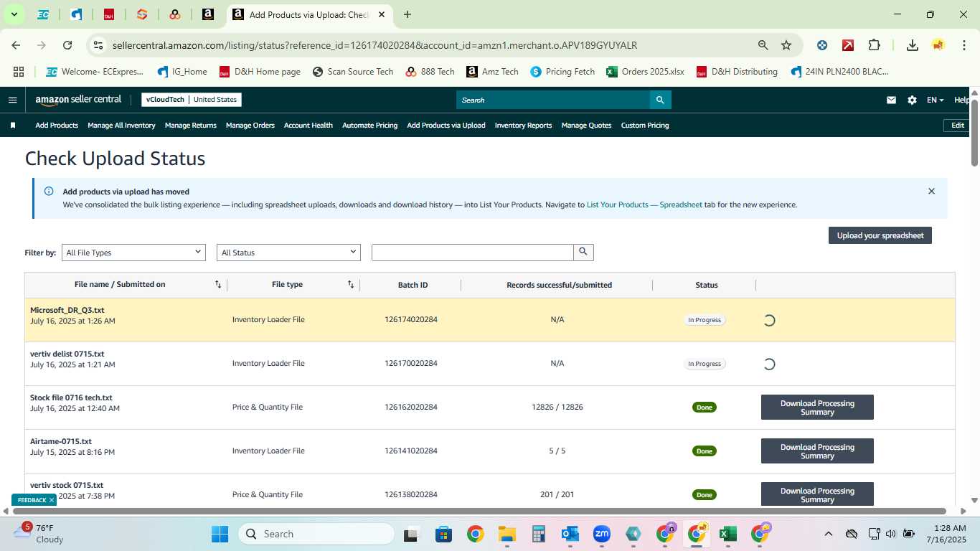Open the tab search dropdown arrow
This screenshot has height=551, width=980.
pos(14,14)
